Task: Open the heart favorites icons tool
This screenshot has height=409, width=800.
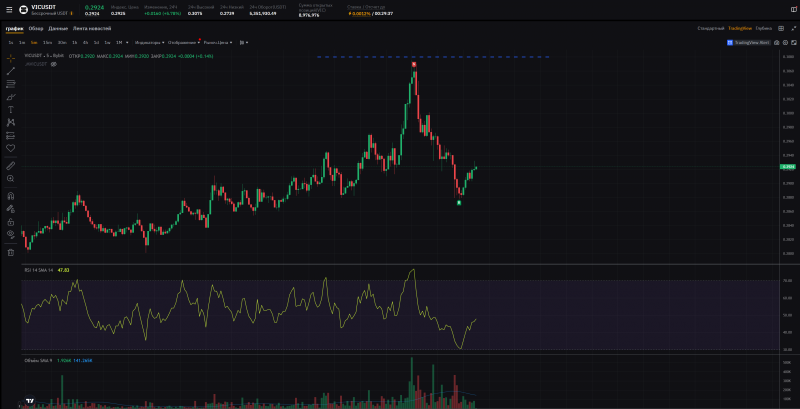Action: pos(10,148)
